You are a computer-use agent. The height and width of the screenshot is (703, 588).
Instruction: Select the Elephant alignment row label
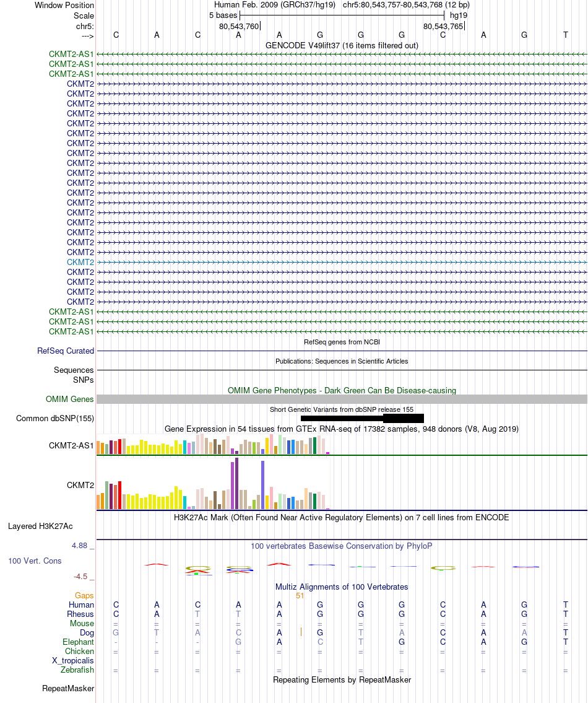79,642
